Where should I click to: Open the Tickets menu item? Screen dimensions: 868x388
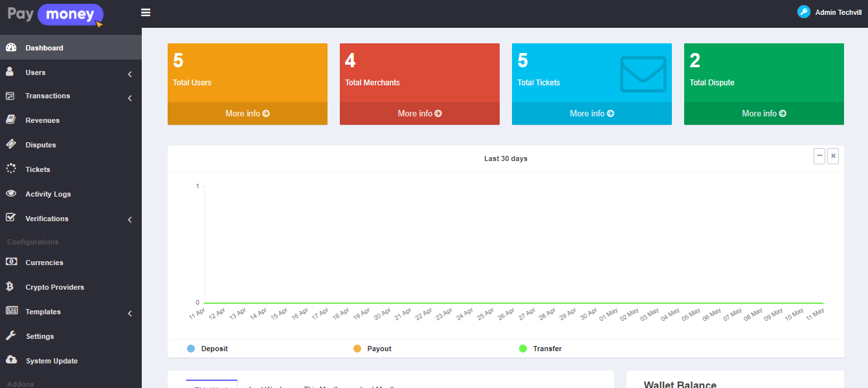click(38, 169)
